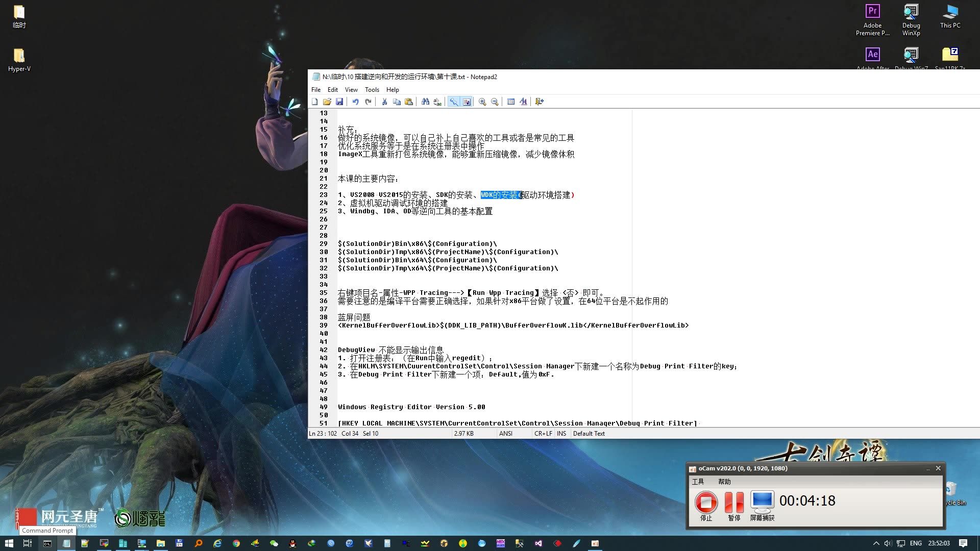This screenshot has height=551, width=980.
Task: Click the Replace text icon
Action: pos(437,102)
